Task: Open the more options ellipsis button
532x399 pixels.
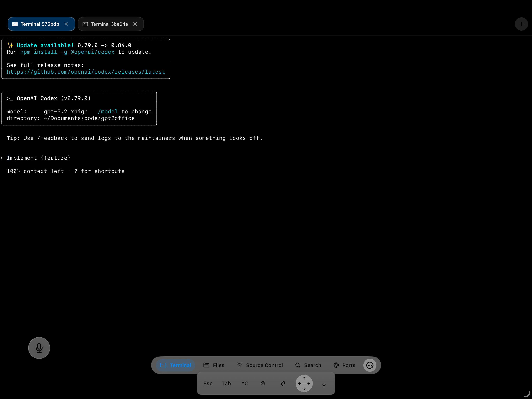Action: tap(370, 365)
